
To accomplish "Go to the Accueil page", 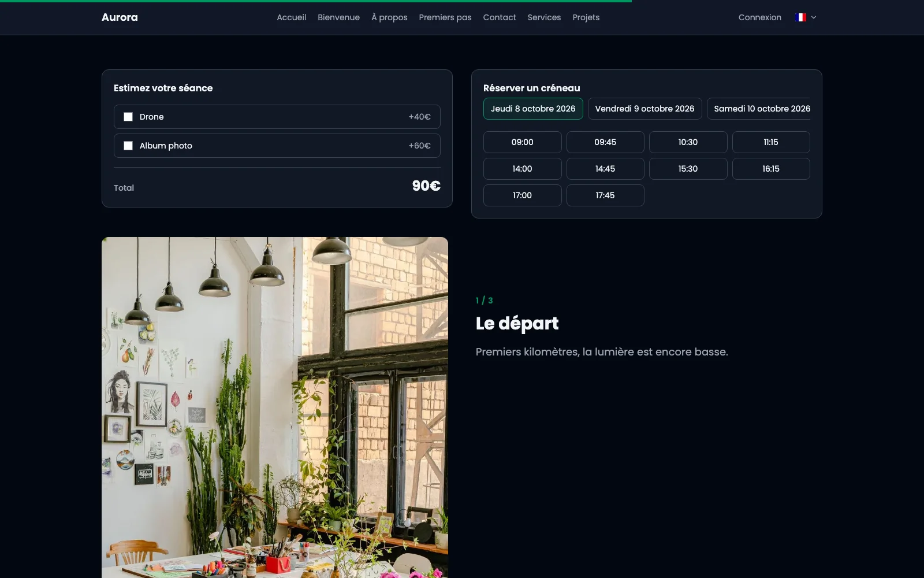I will (291, 17).
